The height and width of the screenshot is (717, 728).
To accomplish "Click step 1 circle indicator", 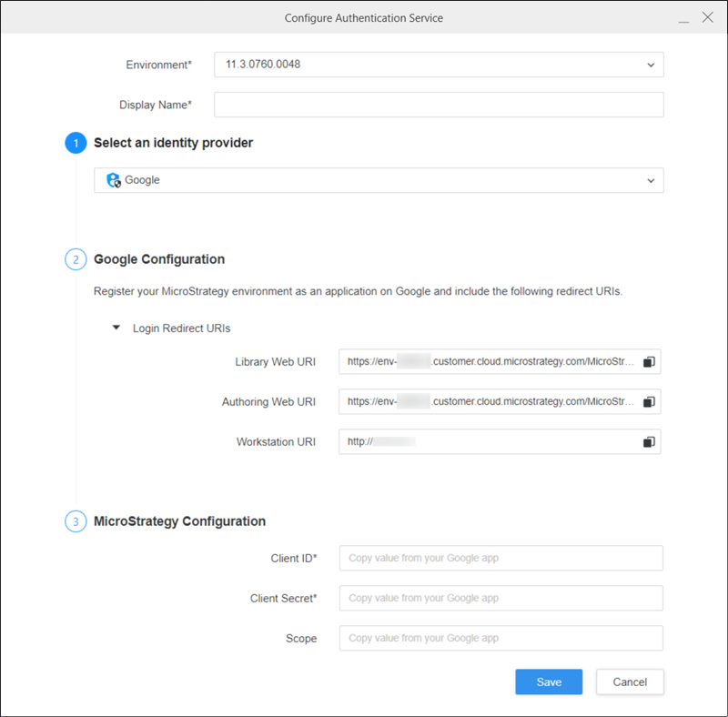I will click(76, 143).
